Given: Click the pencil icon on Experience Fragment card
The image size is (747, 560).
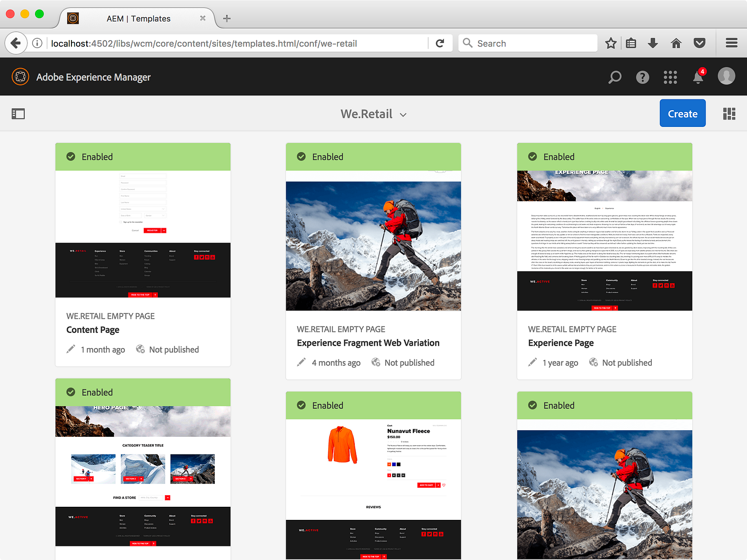Looking at the screenshot, I should coord(301,362).
